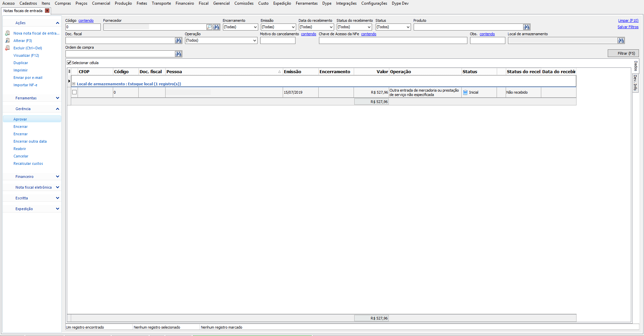Collapse the Gerência sidebar section
This screenshot has width=644, height=336.
(57, 109)
